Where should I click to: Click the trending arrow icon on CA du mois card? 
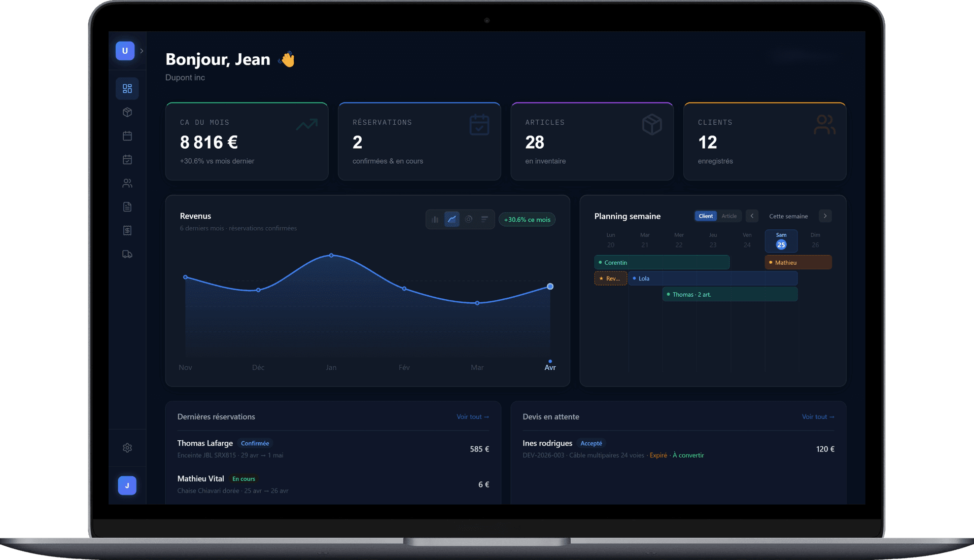307,124
